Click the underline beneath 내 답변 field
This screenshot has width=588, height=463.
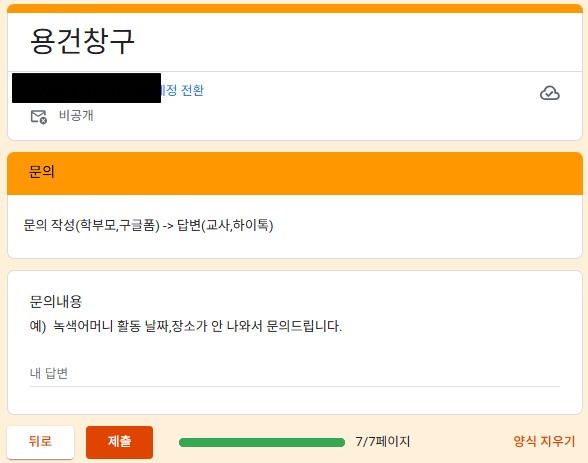295,386
